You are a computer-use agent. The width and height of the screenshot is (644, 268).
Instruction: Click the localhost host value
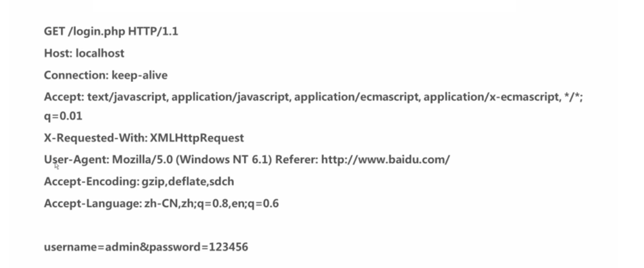100,53
